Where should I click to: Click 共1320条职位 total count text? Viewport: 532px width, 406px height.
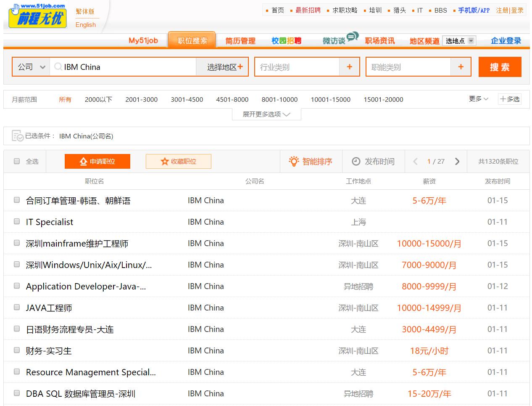498,162
